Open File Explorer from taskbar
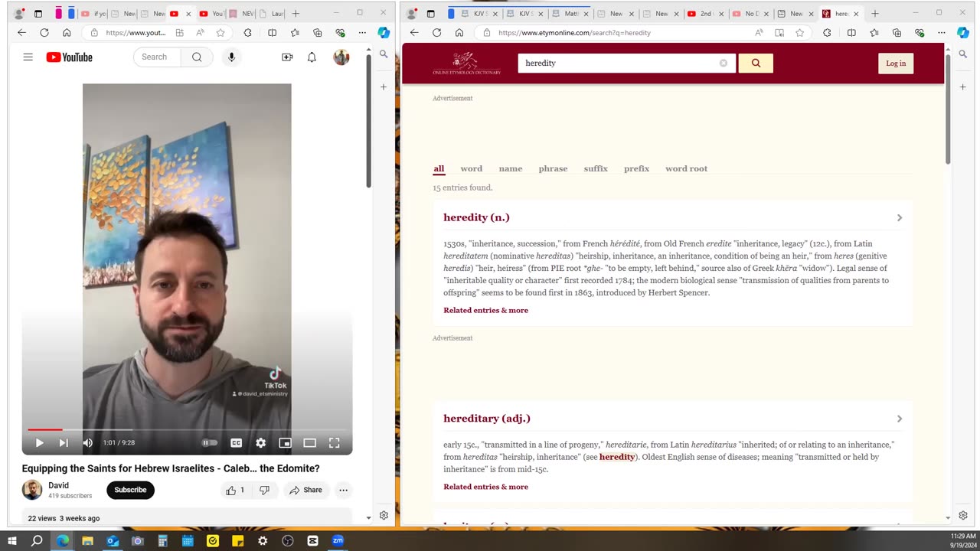Viewport: 980px width, 551px height. point(87,541)
